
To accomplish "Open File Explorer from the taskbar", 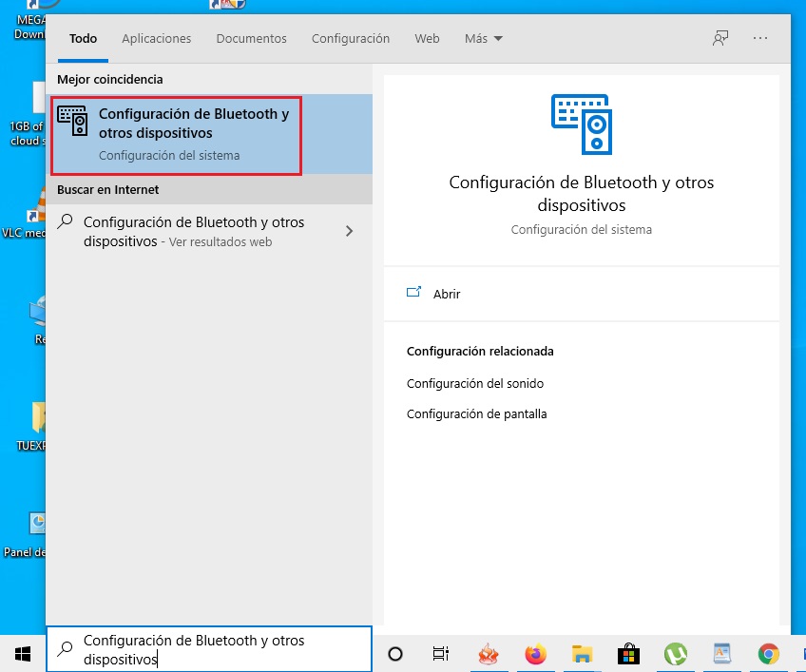I will (583, 653).
